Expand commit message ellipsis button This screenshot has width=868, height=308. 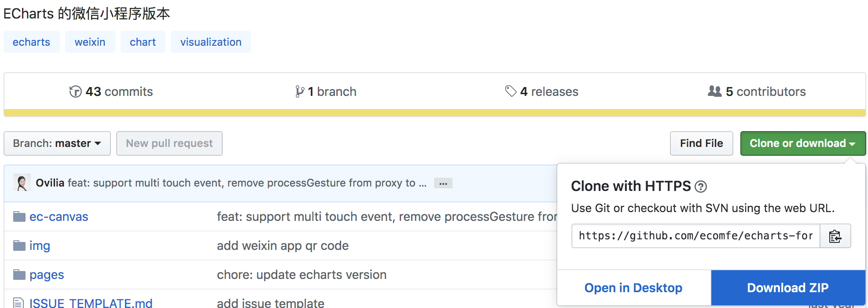pos(443,183)
